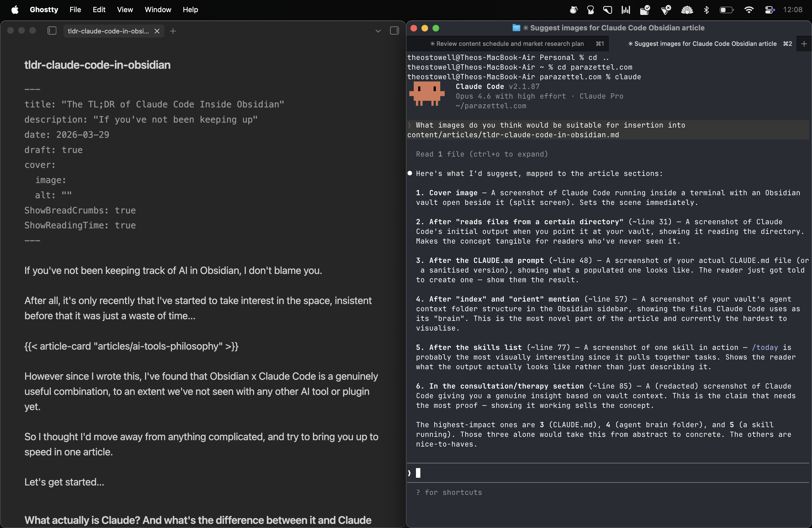Open the battery status menu
The image size is (812, 528).
point(726,10)
